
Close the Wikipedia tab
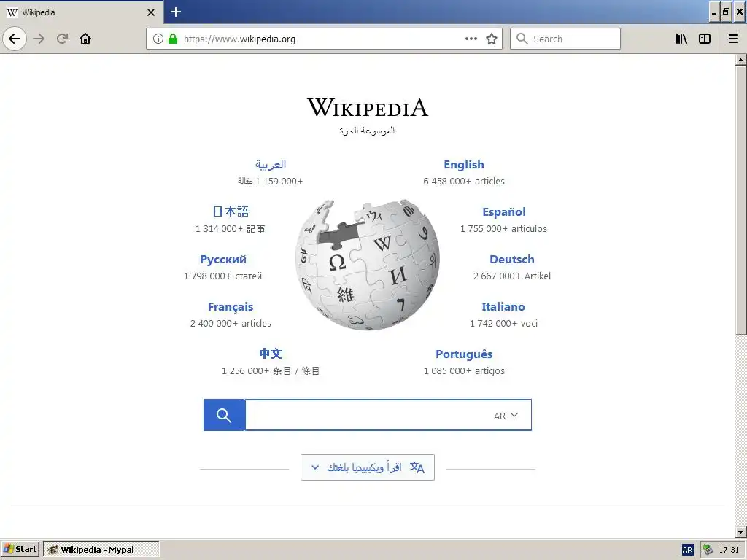pyautogui.click(x=151, y=12)
